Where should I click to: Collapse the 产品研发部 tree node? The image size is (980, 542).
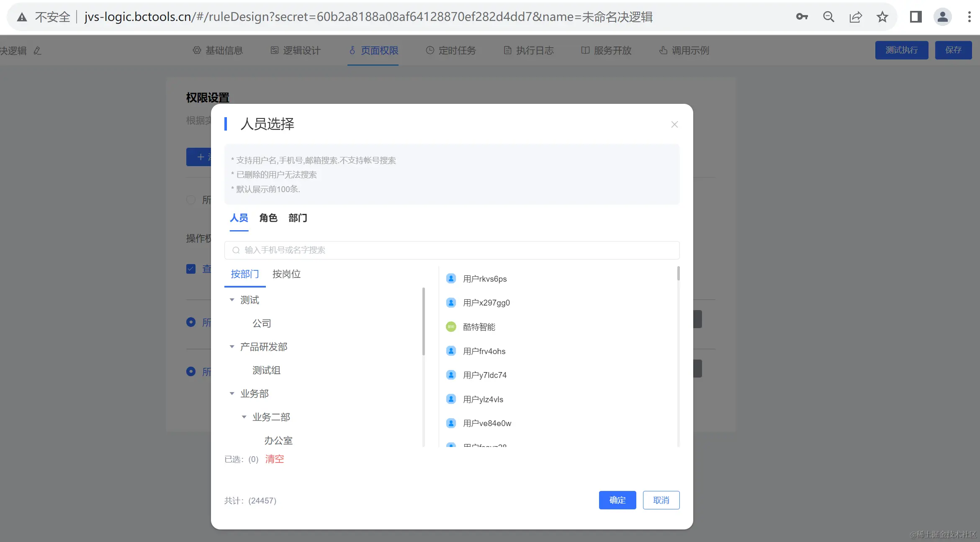232,347
